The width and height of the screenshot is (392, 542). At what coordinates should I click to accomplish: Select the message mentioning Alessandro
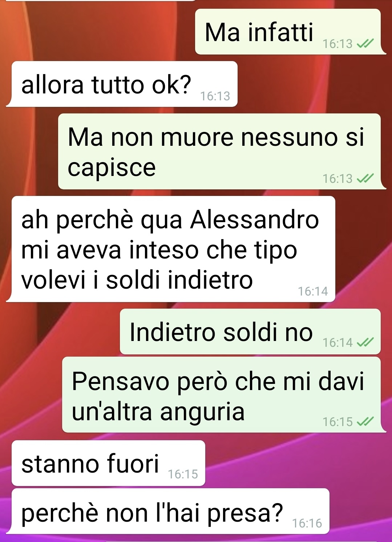[173, 249]
